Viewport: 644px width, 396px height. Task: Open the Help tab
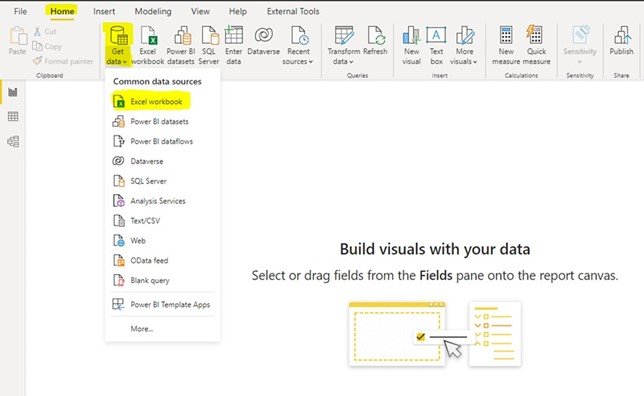click(x=238, y=12)
